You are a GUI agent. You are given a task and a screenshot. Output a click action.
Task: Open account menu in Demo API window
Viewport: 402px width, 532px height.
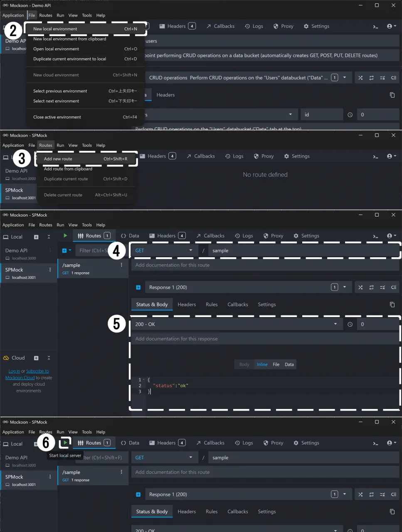click(391, 26)
